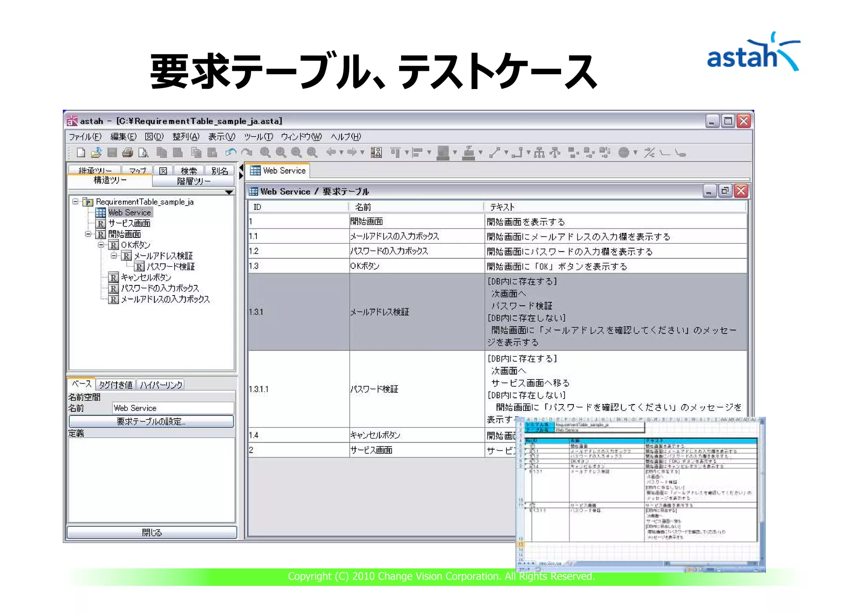Select サービス画面 in the structure tree
Viewport: 868px width, 614px height.
point(129,223)
